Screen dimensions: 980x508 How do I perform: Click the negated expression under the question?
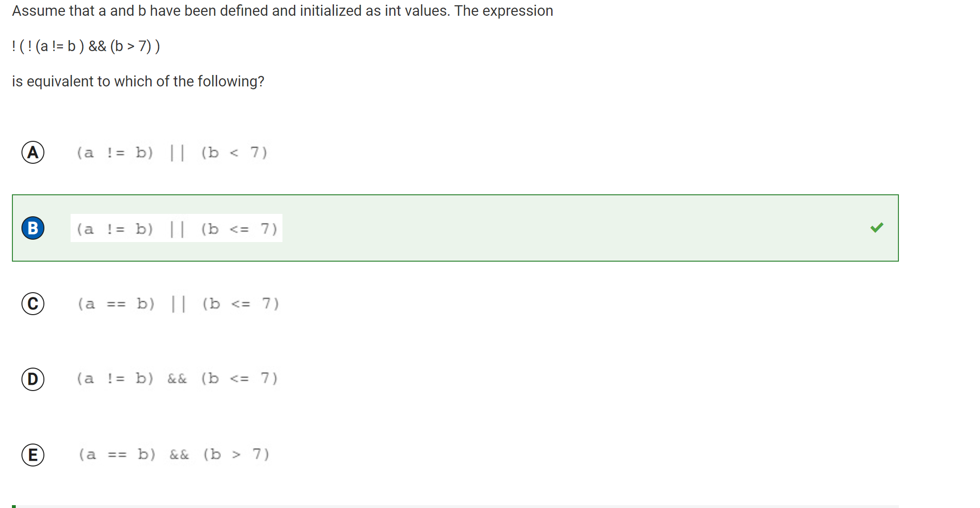(86, 46)
